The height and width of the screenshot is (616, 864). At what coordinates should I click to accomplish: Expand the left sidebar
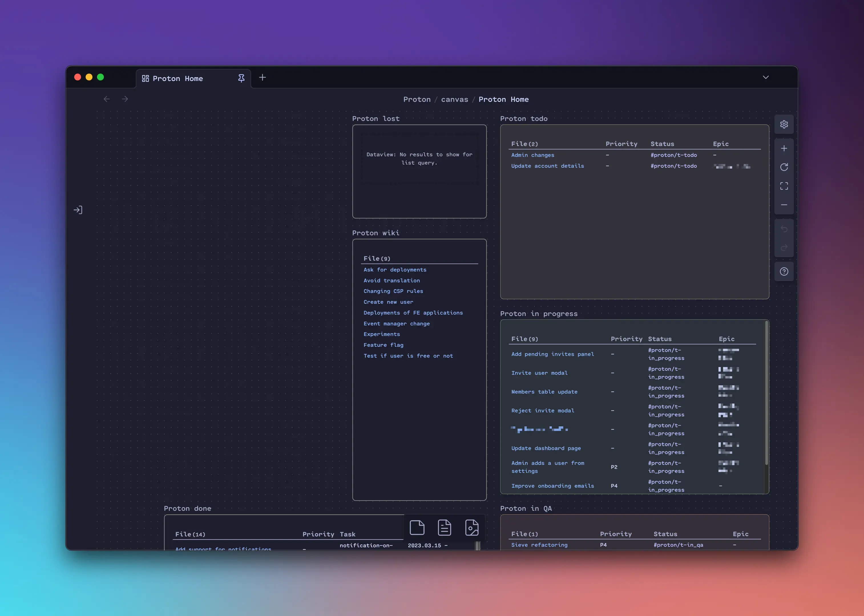tap(78, 209)
